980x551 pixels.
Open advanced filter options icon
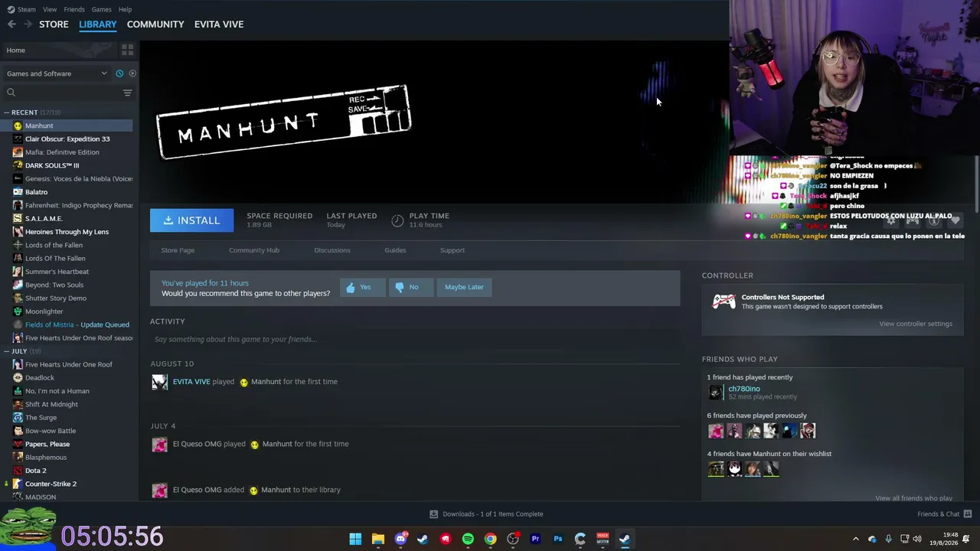tap(127, 93)
